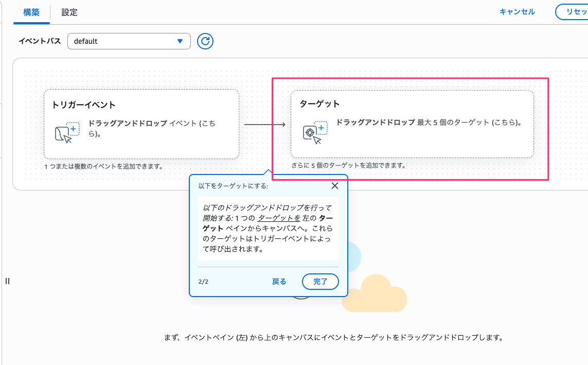
Task: Click the left pane collapse handle
Action: coord(7,281)
